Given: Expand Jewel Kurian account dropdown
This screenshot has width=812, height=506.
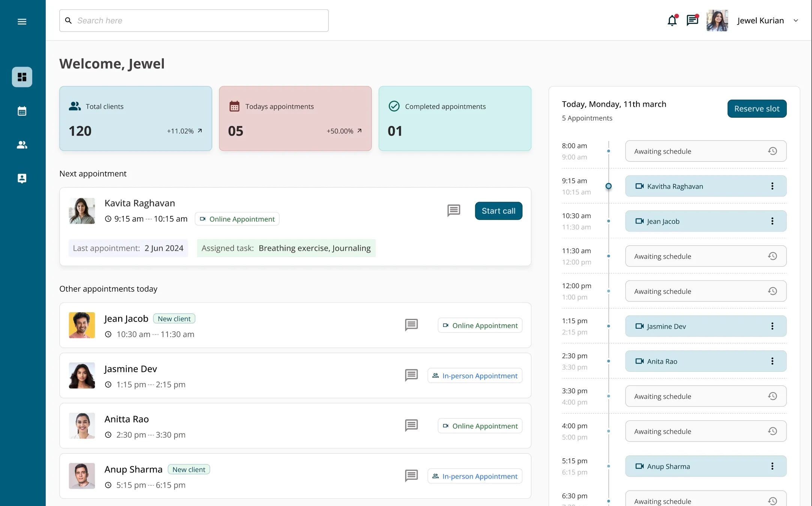Looking at the screenshot, I should point(796,21).
